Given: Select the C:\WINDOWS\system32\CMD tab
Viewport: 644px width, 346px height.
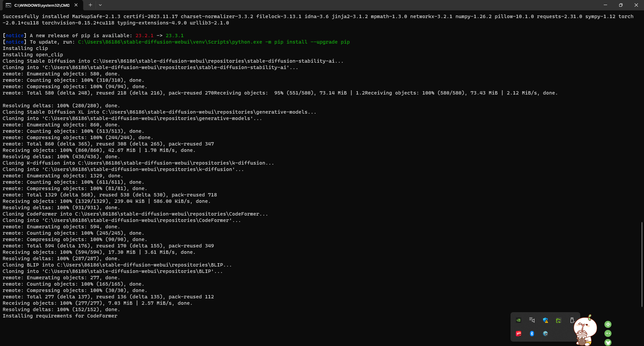Looking at the screenshot, I should 42,5.
